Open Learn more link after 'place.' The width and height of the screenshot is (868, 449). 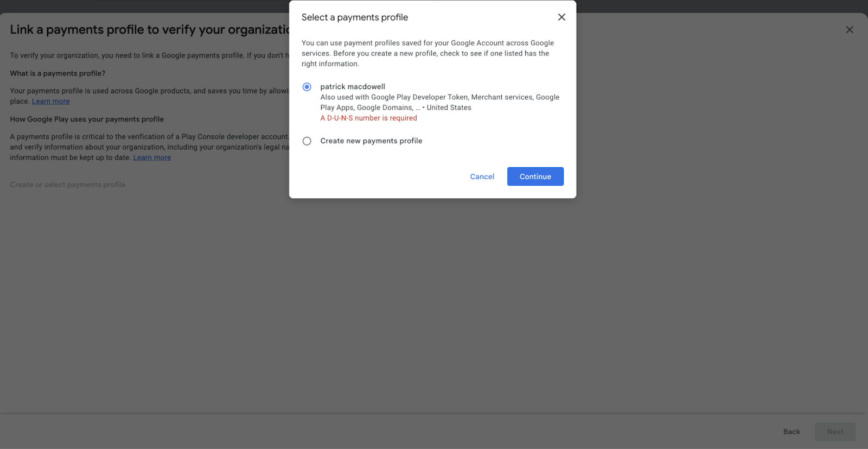pyautogui.click(x=51, y=102)
